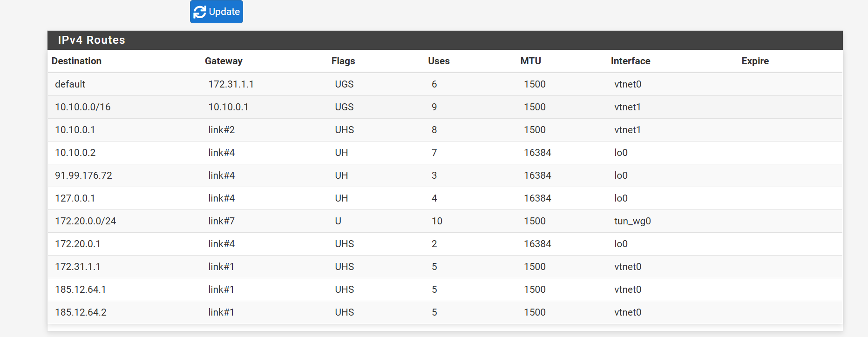Select gateway 172.31.1.1 in default row

[231, 84]
